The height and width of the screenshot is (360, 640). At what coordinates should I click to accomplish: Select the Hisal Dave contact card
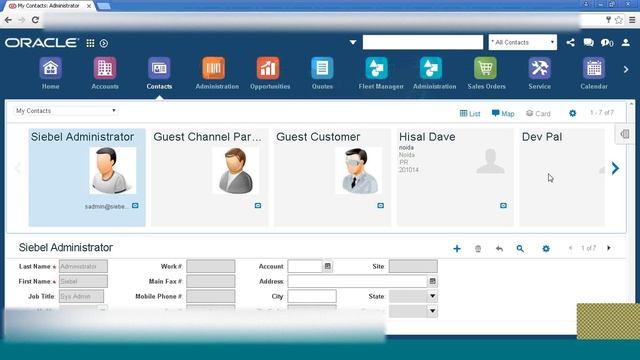pos(456,177)
